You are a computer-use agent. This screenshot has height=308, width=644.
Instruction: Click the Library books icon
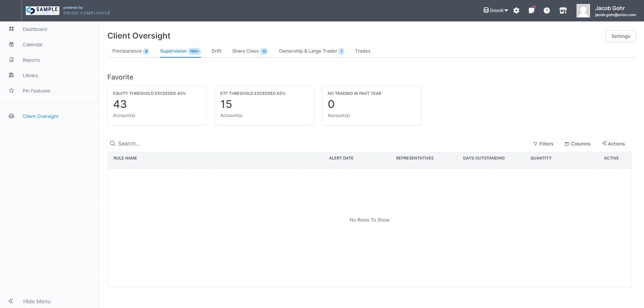pos(11,75)
